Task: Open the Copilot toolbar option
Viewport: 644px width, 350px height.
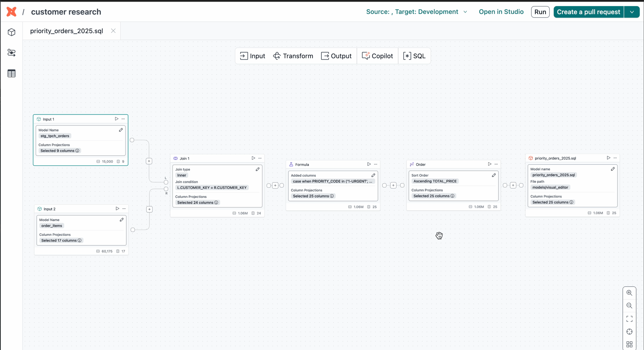Action: (377, 56)
